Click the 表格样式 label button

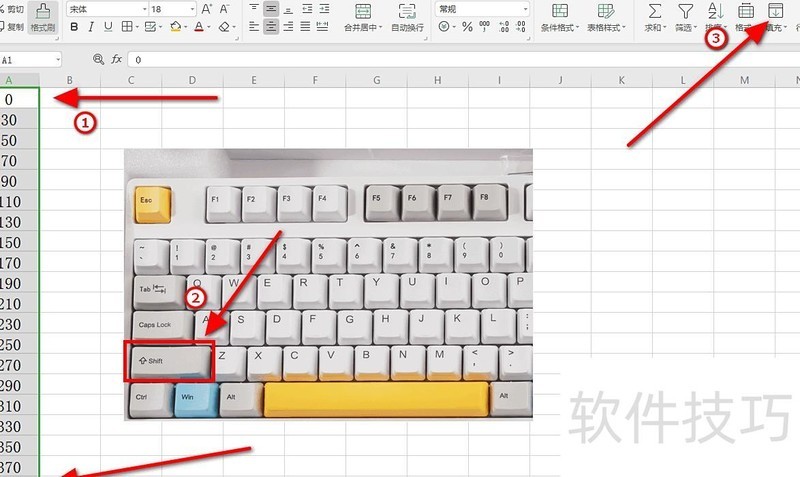click(606, 28)
